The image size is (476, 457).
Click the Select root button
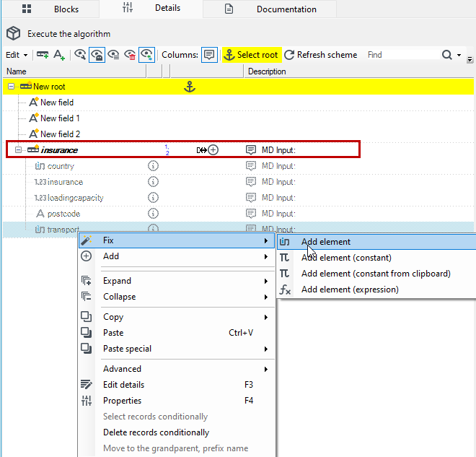[252, 55]
